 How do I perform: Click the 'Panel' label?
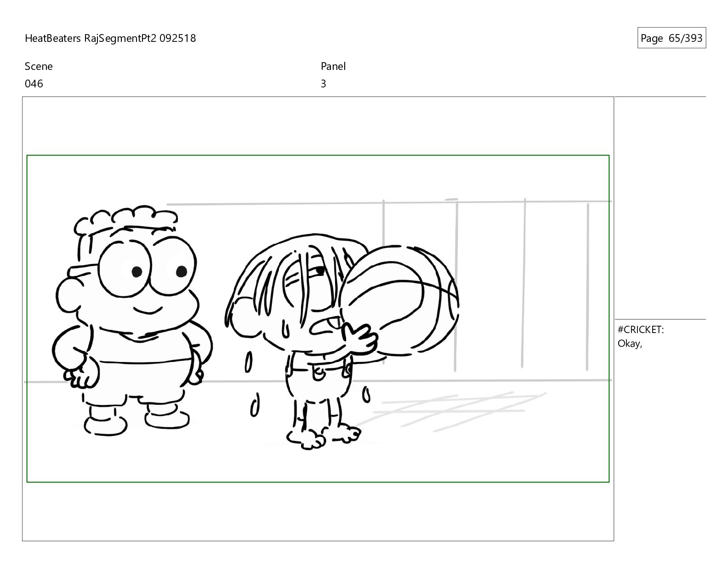tap(333, 66)
